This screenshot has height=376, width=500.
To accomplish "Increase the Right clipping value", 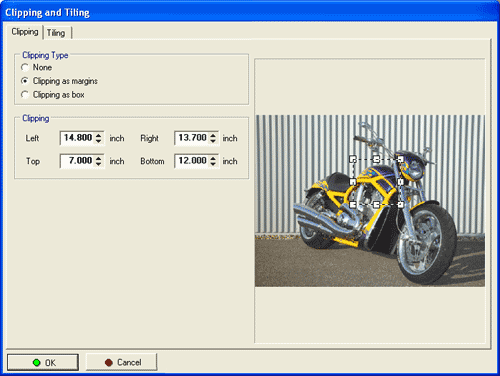I will (x=213, y=135).
